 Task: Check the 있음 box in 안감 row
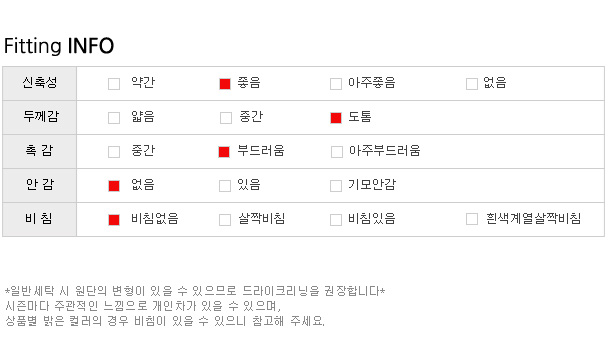click(x=225, y=186)
